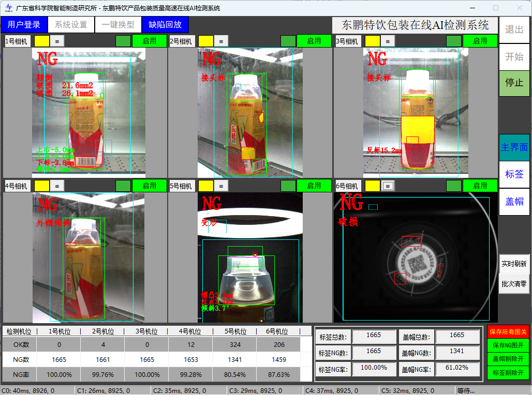Switch to the 主界面 view
The image size is (532, 395).
click(x=514, y=147)
